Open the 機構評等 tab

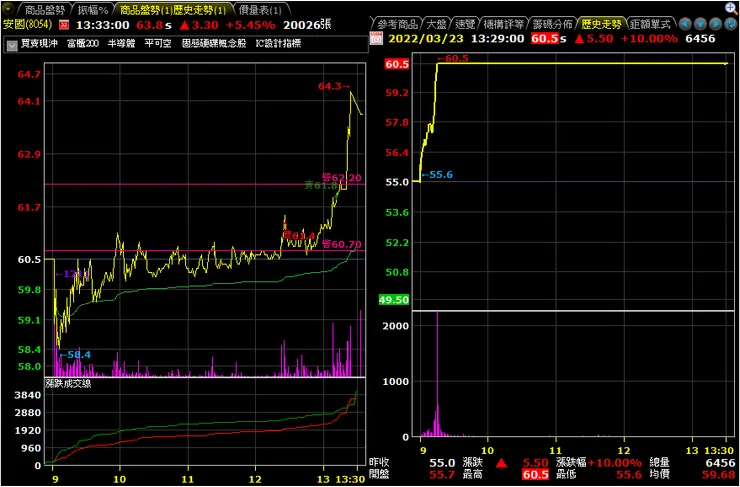(x=504, y=24)
